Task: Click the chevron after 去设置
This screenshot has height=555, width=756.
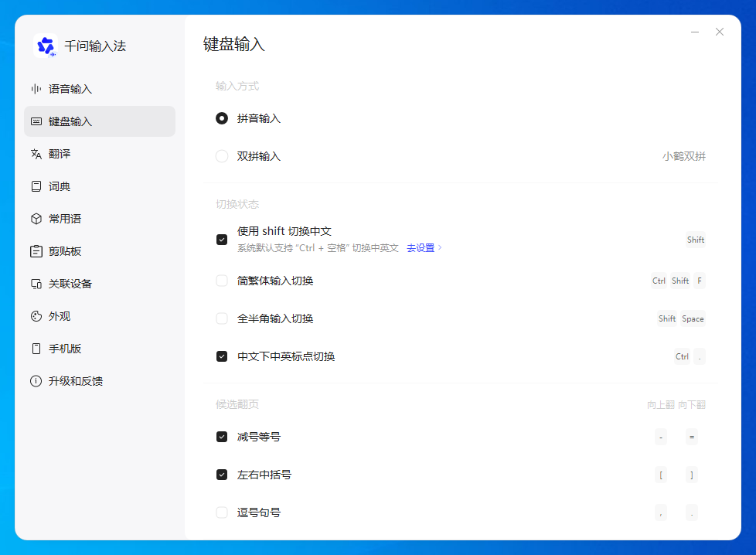Action: pos(440,248)
